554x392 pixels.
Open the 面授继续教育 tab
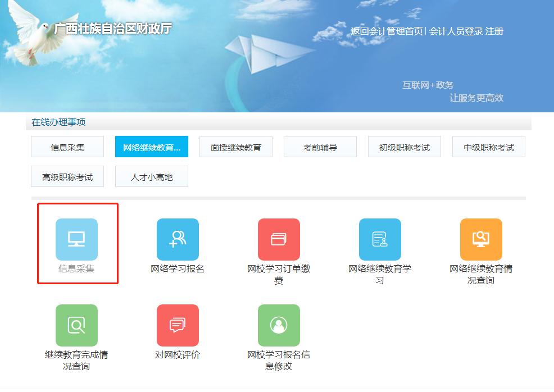pos(235,146)
